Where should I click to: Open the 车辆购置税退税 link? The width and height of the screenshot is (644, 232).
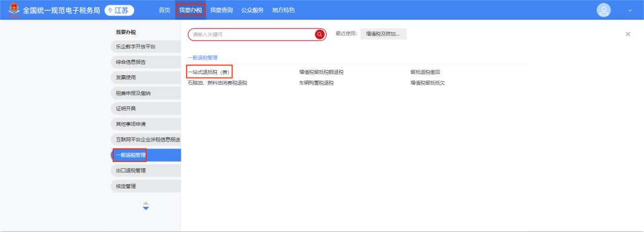[316, 82]
